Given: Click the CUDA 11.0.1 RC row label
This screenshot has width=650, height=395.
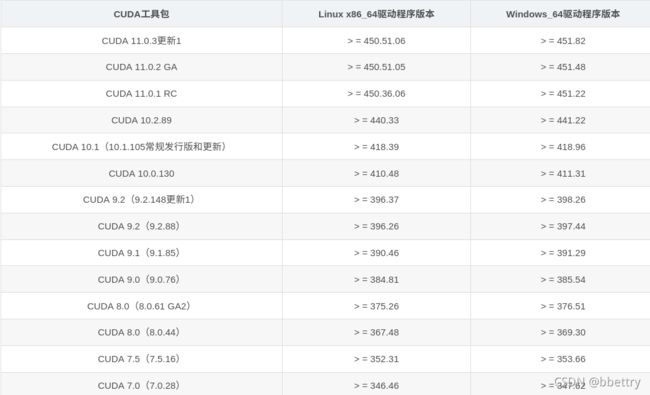Looking at the screenshot, I should [x=141, y=94].
